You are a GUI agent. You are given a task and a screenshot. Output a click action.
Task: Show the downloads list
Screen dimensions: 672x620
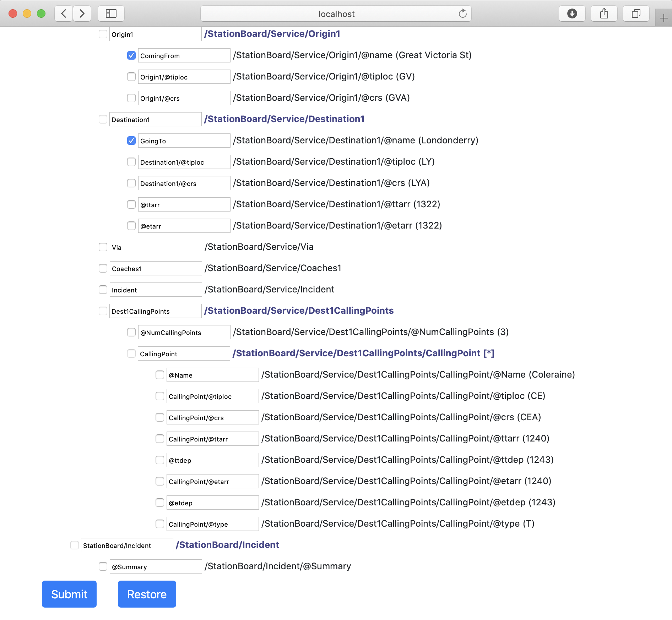click(x=572, y=14)
